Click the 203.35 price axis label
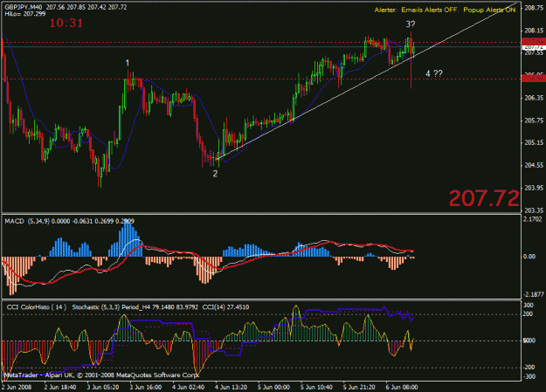 click(534, 210)
